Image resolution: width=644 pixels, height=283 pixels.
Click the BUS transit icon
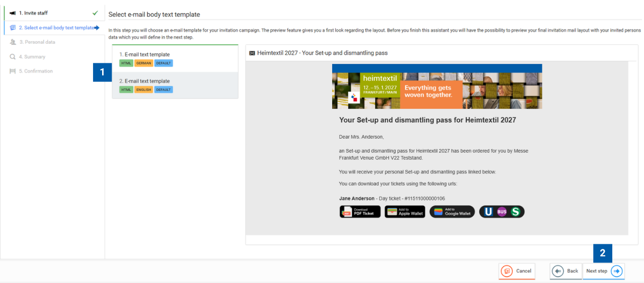click(x=502, y=212)
